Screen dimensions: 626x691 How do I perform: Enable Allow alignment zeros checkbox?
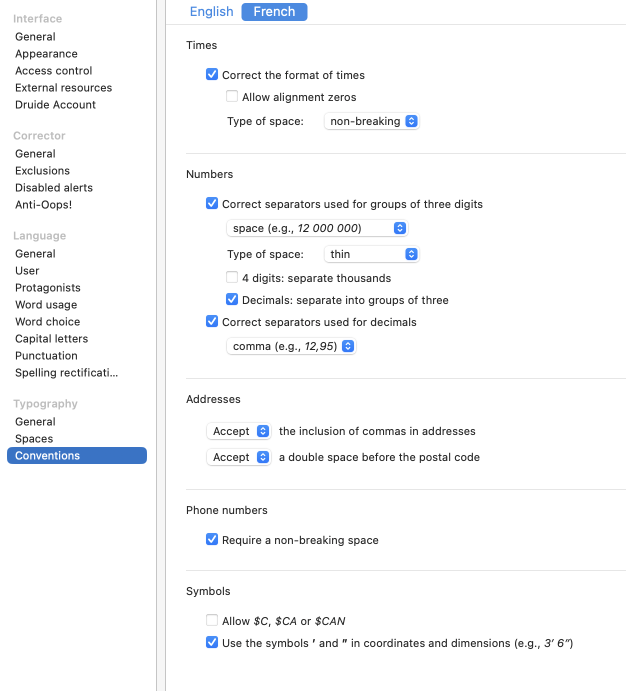[x=232, y=97]
